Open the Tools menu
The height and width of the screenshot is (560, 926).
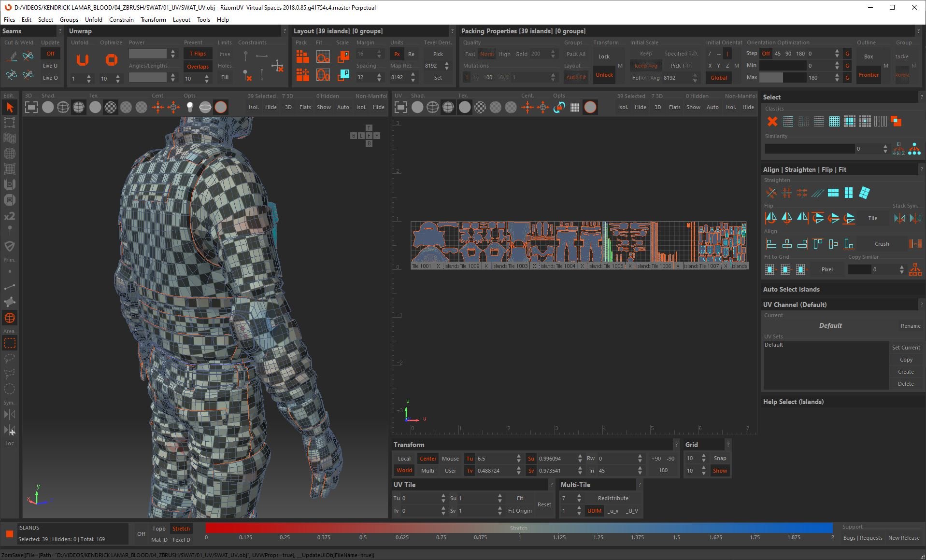coord(203,20)
